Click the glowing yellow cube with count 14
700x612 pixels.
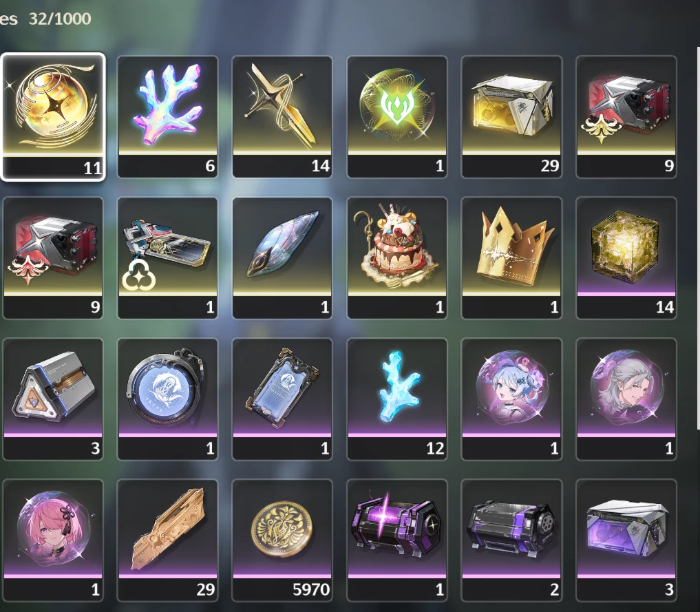tap(626, 258)
